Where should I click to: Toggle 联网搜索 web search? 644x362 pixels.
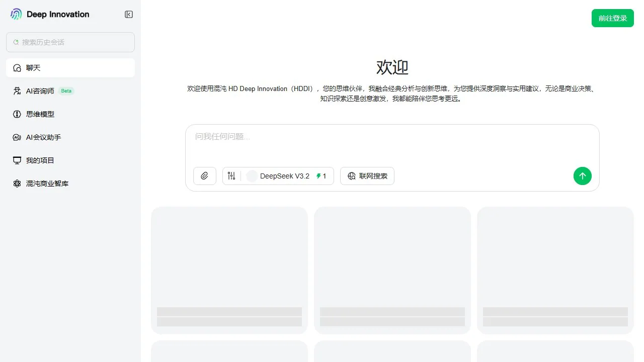367,176
